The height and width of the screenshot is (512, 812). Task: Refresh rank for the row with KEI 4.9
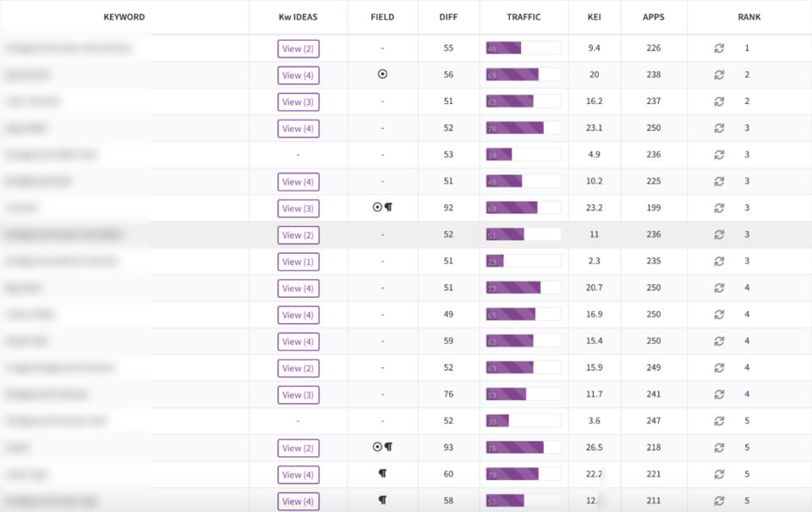click(719, 155)
